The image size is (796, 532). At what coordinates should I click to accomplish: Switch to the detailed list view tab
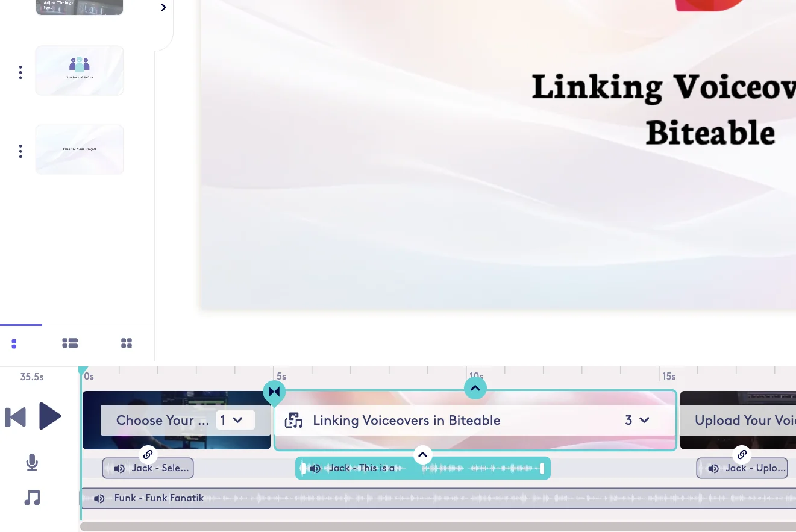tap(70, 343)
